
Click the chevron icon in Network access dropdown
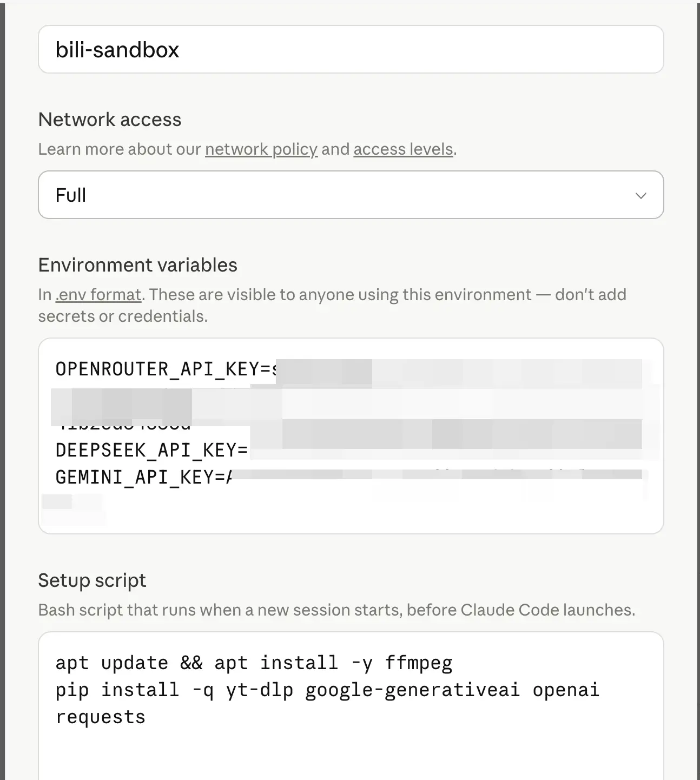(640, 195)
